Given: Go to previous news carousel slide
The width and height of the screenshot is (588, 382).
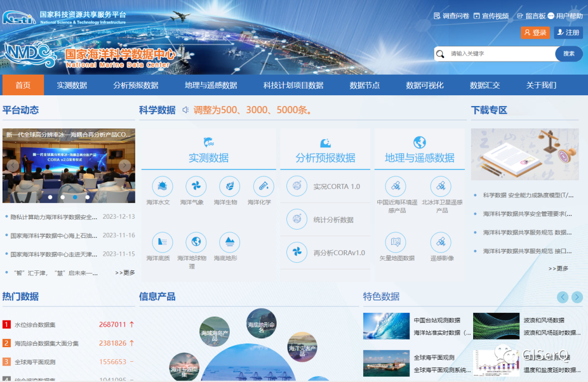Looking at the screenshot, I should point(13,165).
